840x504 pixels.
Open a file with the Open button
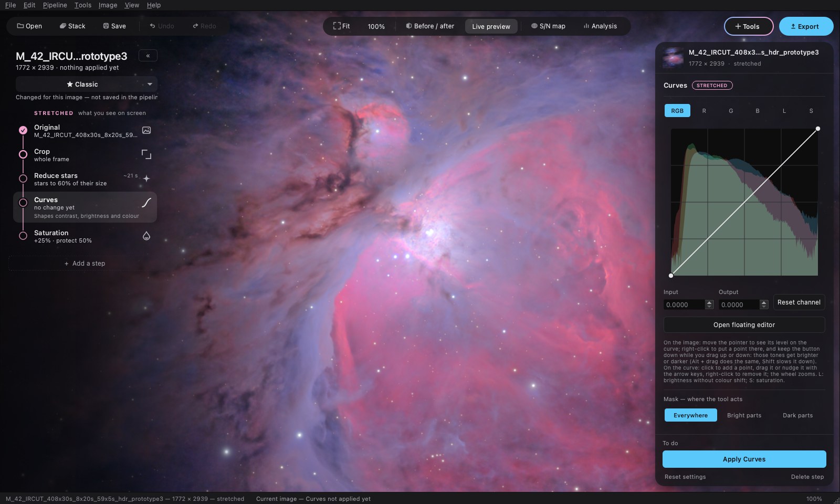pyautogui.click(x=29, y=26)
